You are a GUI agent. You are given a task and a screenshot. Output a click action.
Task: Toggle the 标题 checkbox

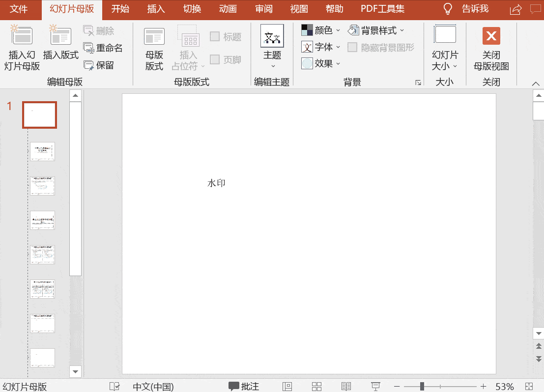point(215,36)
